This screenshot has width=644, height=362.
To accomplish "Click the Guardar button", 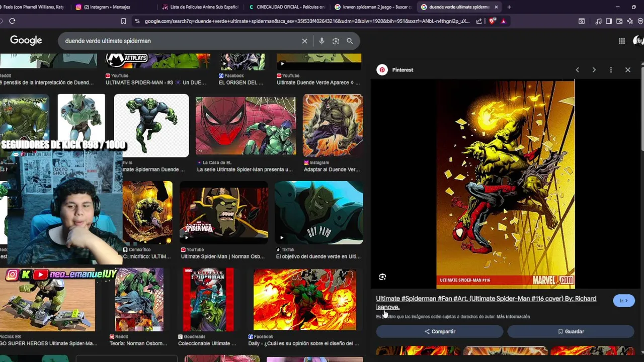I will pos(571,331).
